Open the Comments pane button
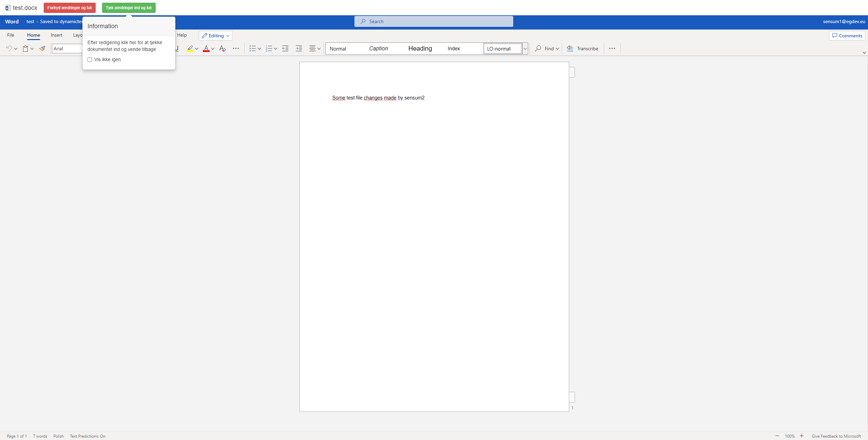Viewport: 868px width, 440px height. [847, 36]
